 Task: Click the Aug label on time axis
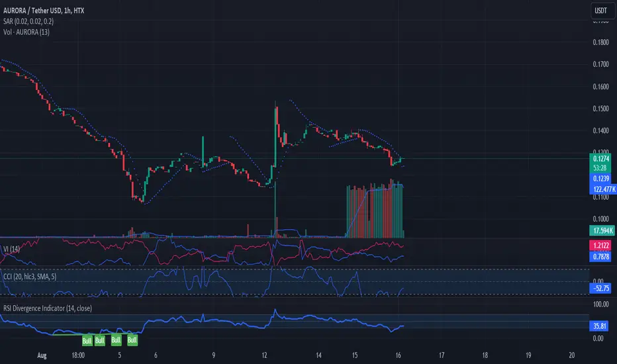coord(42,355)
